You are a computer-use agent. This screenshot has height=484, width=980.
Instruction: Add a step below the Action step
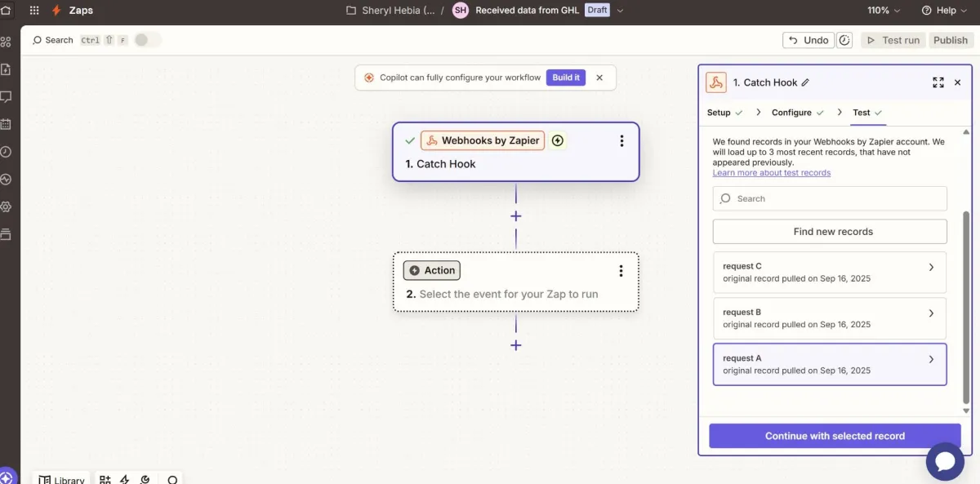pos(516,345)
